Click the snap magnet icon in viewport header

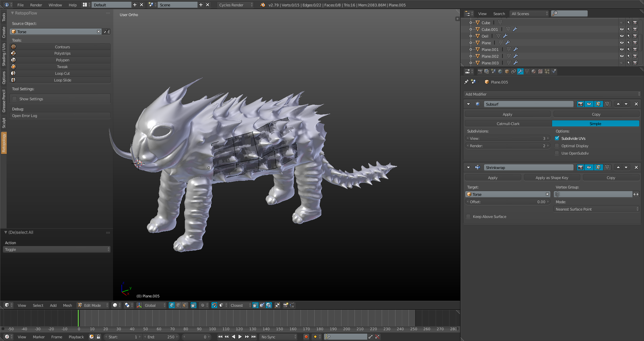tap(214, 305)
